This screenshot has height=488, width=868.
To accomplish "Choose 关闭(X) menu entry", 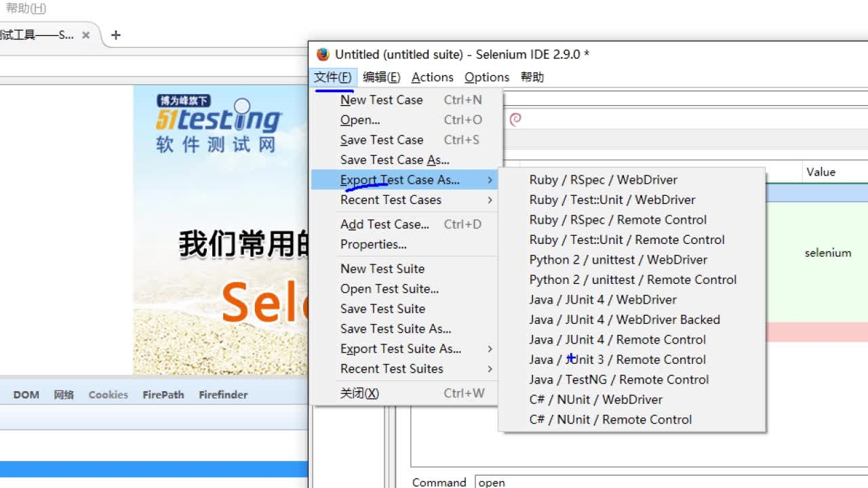I will pos(406,393).
